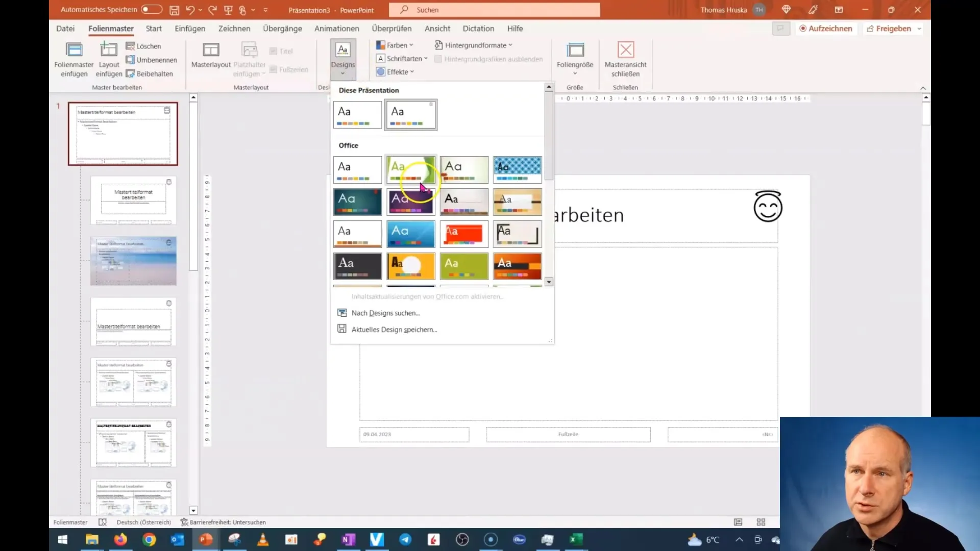Click the Löschen button in Master bearbeiten
The image size is (980, 551).
pos(143,46)
